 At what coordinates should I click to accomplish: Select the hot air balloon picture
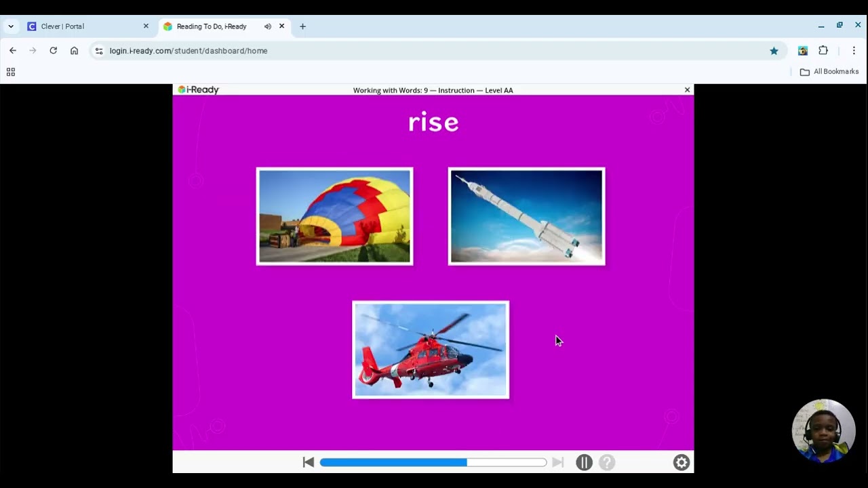point(334,216)
